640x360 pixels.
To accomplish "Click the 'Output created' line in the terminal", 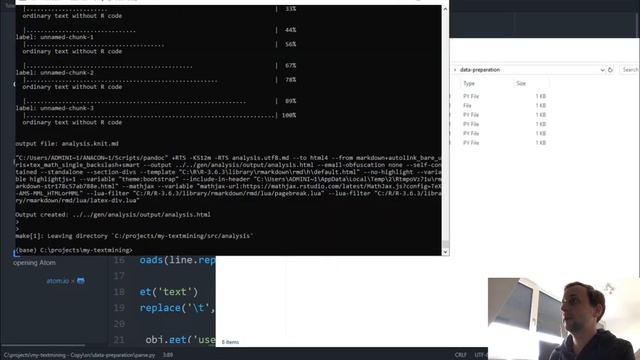I will point(113,214).
